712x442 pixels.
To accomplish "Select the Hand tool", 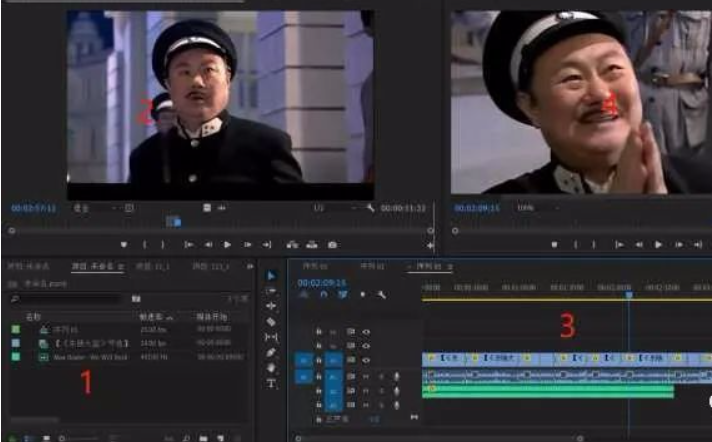I will pos(271,368).
